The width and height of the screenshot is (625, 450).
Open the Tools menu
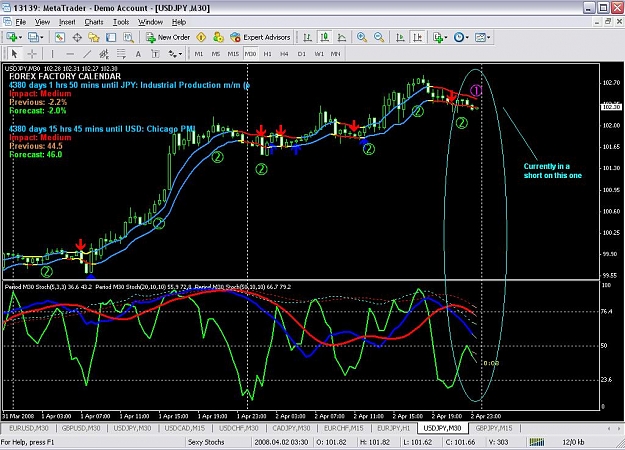point(121,22)
